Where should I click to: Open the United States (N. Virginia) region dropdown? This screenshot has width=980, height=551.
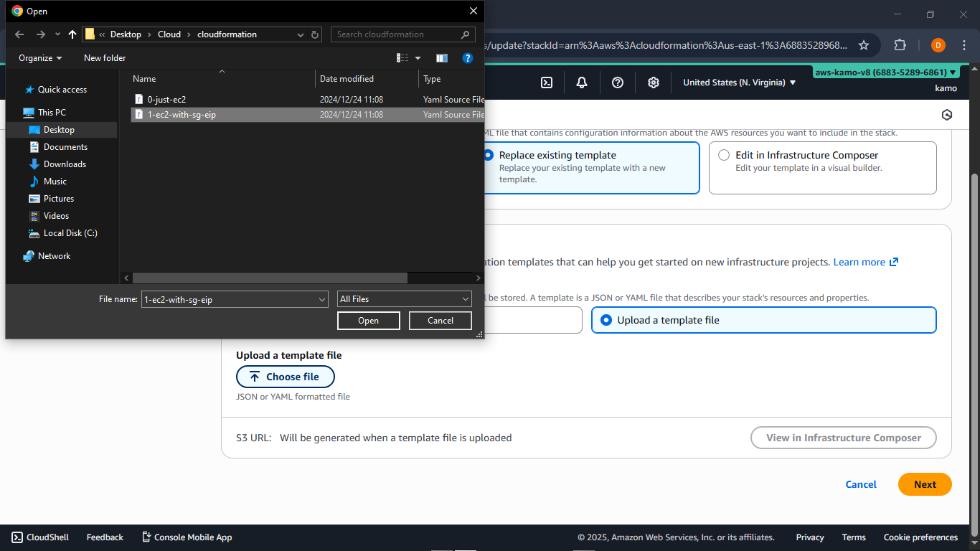coord(739,83)
